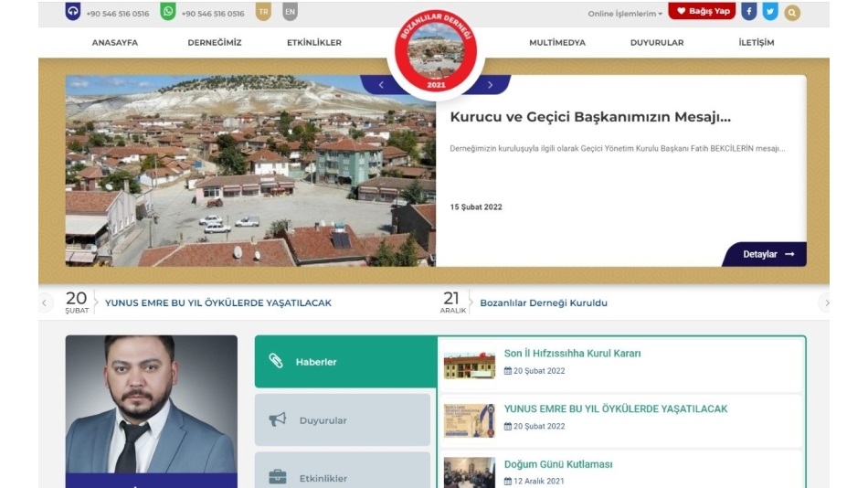Click the paperclip icon on Haberler tab

click(276, 361)
